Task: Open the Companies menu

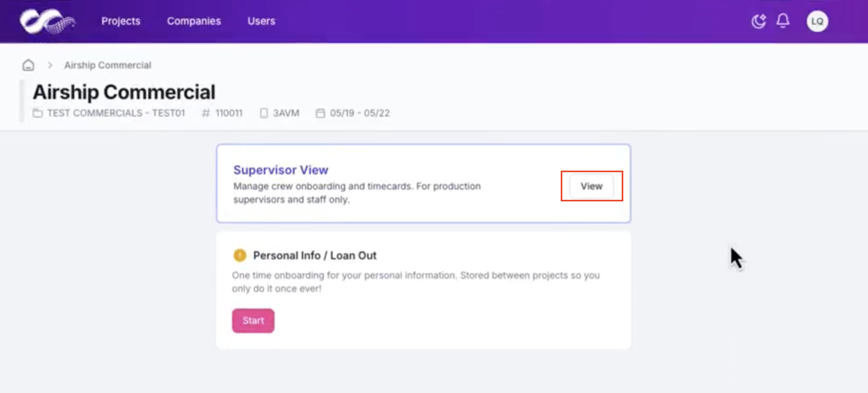Action: [x=194, y=21]
